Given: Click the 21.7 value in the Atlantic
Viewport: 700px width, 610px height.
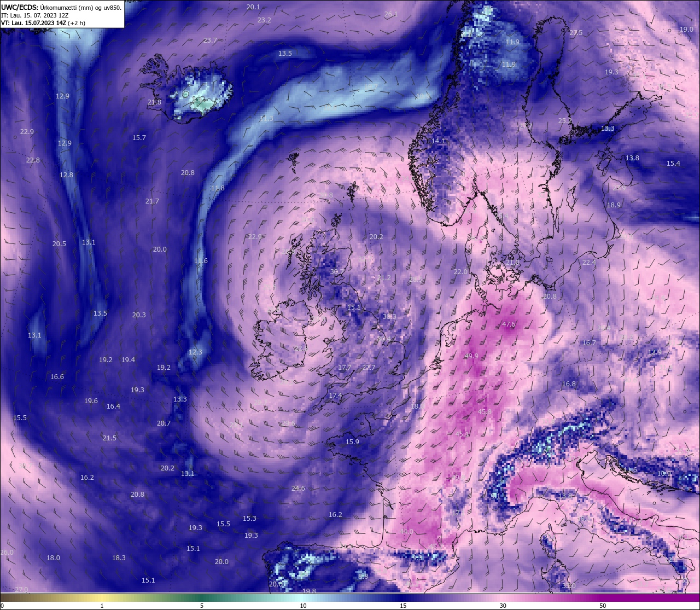Looking at the screenshot, I should [x=152, y=201].
